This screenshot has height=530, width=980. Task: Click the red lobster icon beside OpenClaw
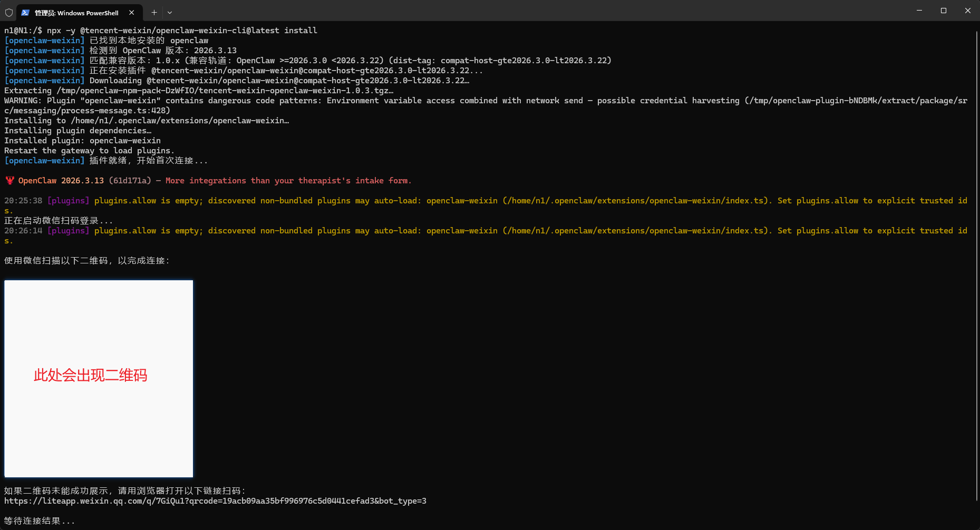point(9,181)
